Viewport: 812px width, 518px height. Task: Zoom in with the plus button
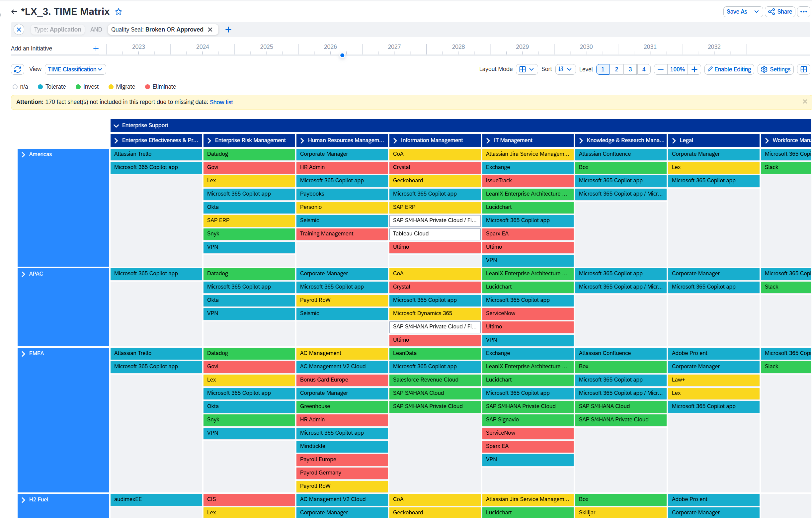pos(694,69)
